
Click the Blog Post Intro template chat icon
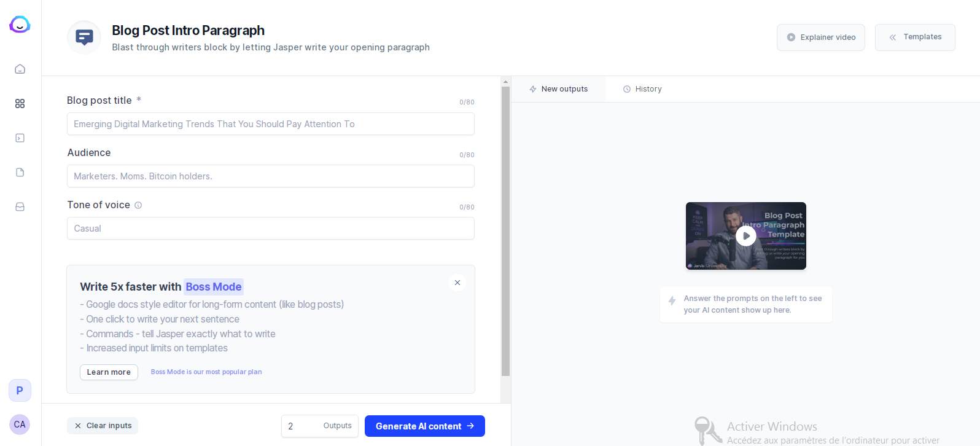[x=84, y=37]
